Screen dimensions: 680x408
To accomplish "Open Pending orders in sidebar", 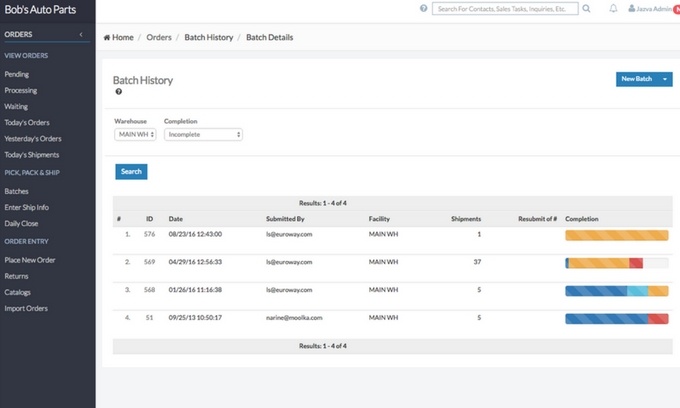I will tap(17, 74).
